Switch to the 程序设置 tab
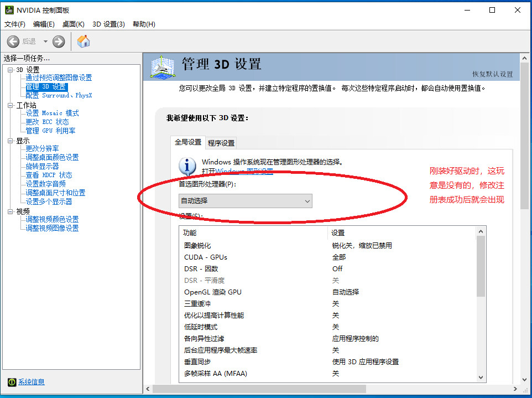 (221, 143)
